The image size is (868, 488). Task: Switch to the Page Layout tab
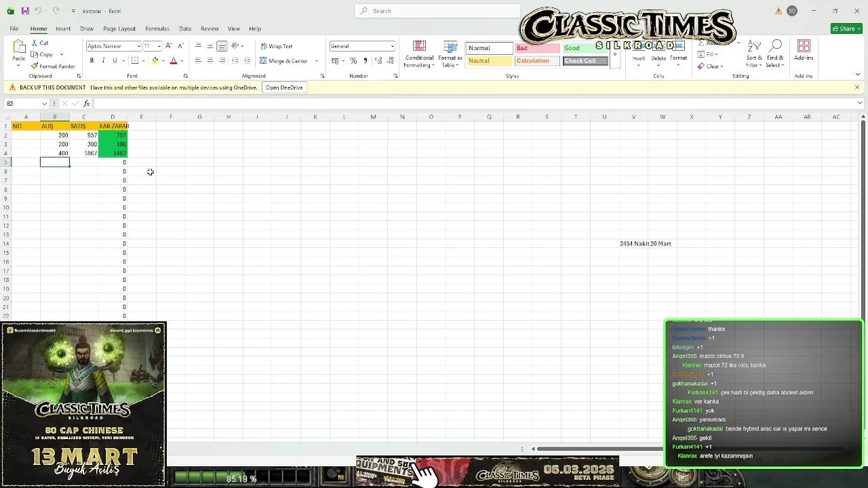tap(119, 28)
